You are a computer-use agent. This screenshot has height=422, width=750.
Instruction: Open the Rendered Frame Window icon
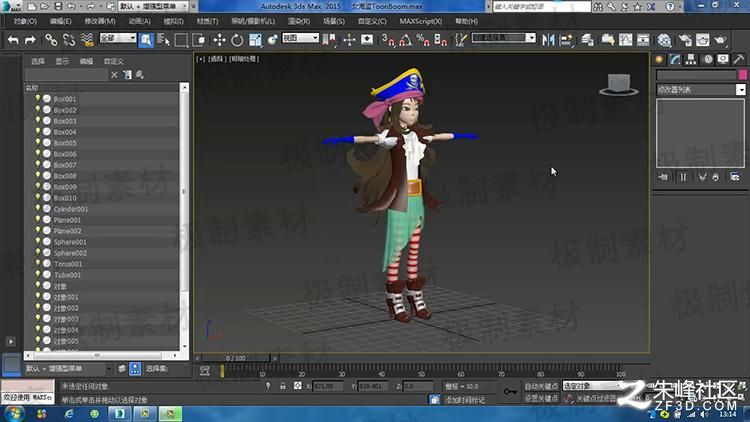(702, 40)
